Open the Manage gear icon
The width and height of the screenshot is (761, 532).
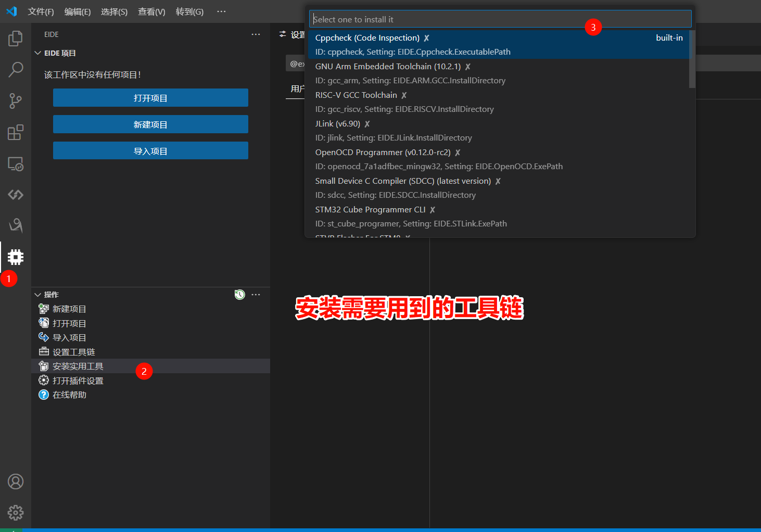16,513
